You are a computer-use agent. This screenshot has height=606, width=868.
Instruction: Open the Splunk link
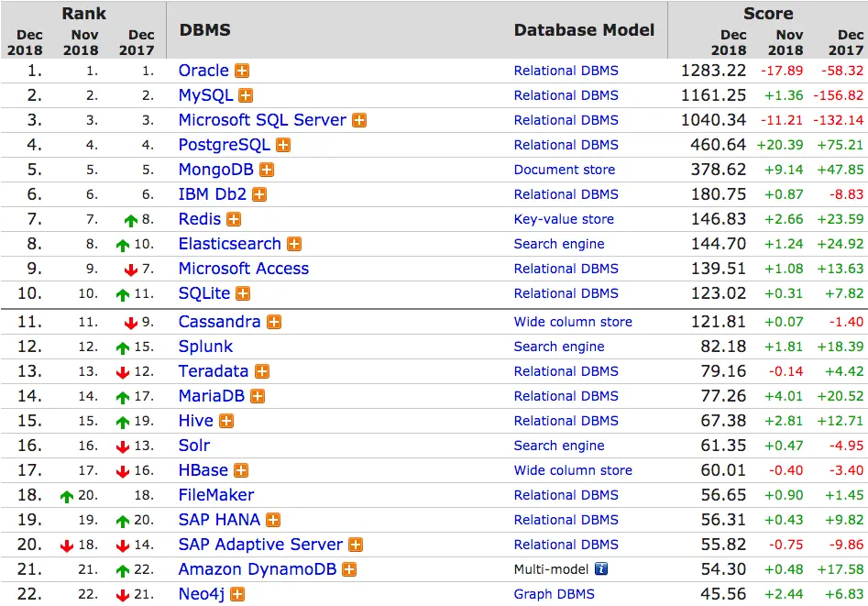[x=205, y=347]
